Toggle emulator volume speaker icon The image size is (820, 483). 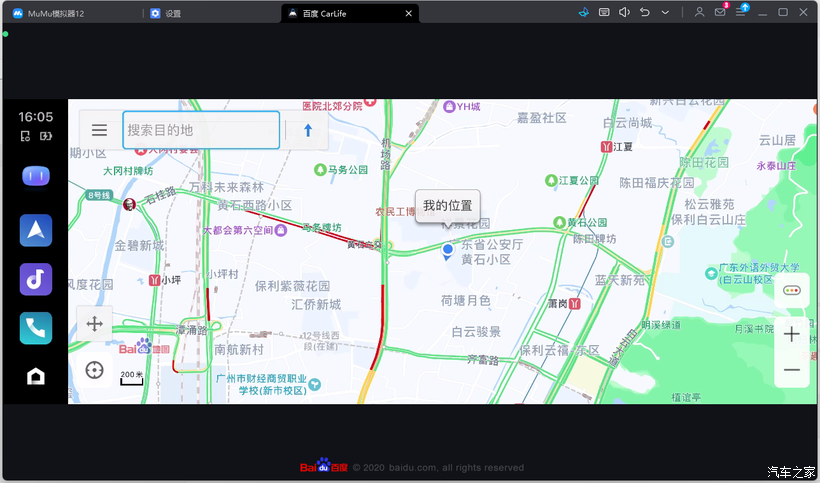(624, 12)
